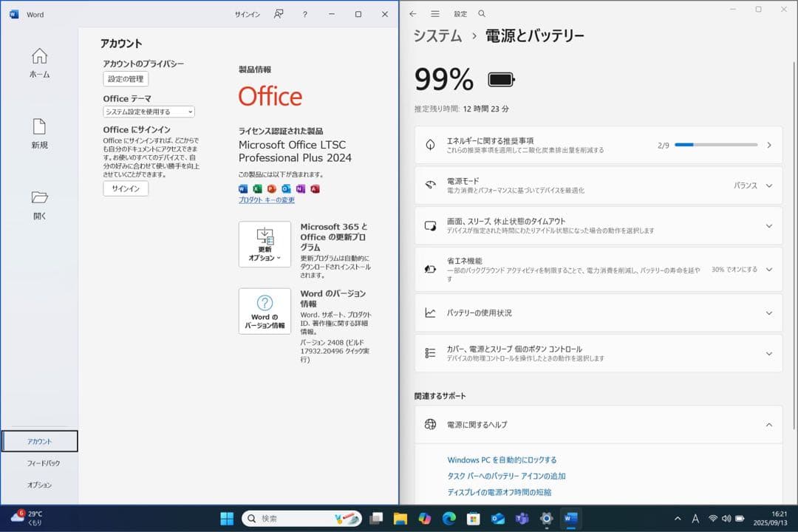This screenshot has height=532, width=798.
Task: Open オプション in Word sidebar
Action: click(40, 485)
